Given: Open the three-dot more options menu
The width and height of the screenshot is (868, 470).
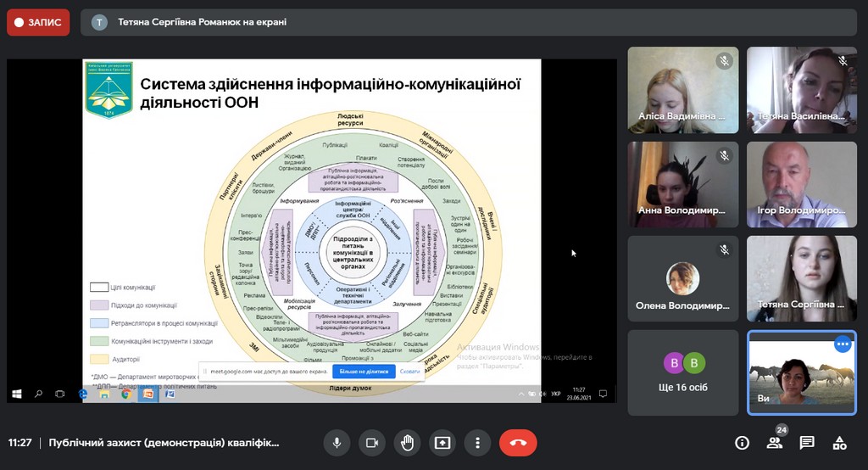Looking at the screenshot, I should 478,442.
